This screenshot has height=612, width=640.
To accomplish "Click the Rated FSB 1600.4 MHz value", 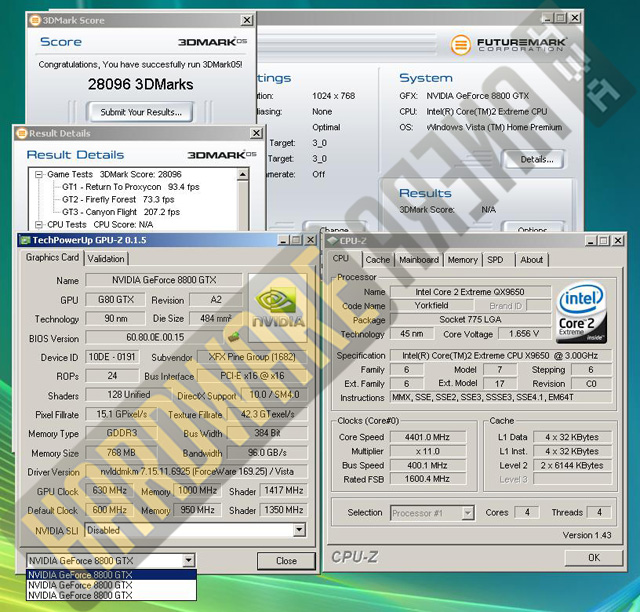I will (x=427, y=479).
